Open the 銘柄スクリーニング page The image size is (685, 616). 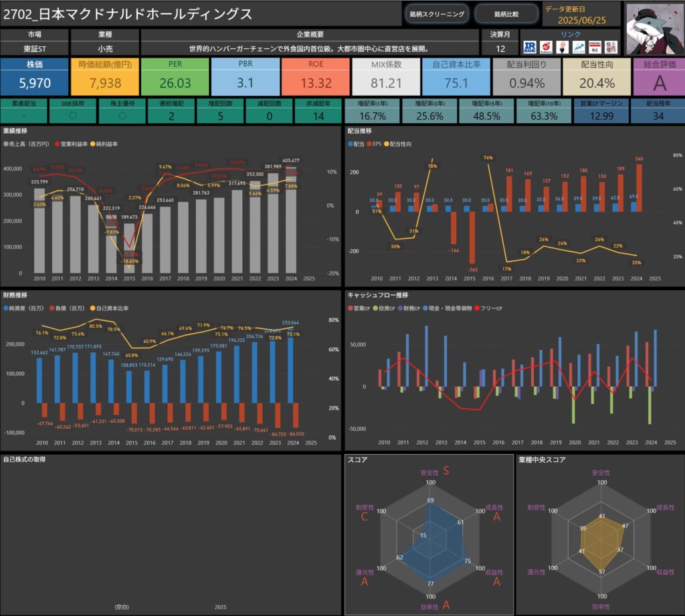pos(437,14)
